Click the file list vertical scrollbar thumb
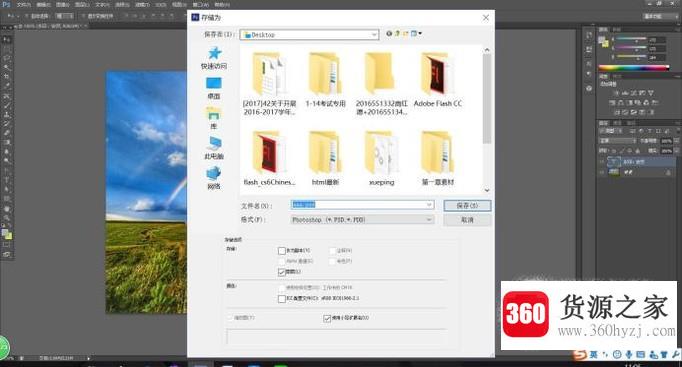This screenshot has height=367, width=682. pos(487,99)
